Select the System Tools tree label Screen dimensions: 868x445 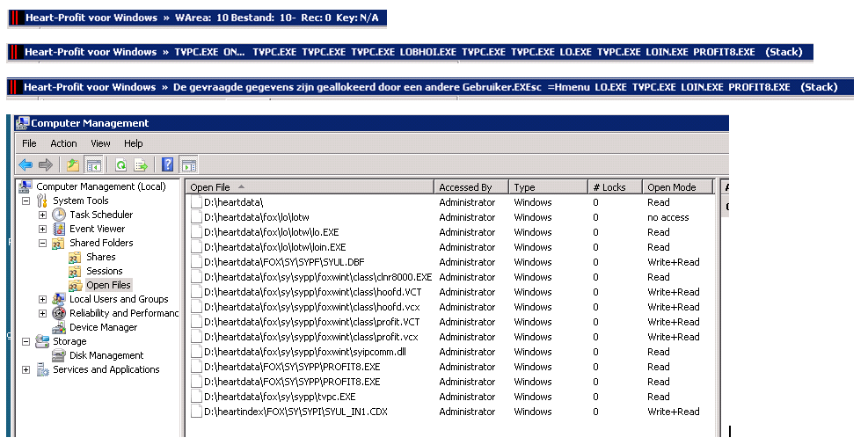point(81,201)
